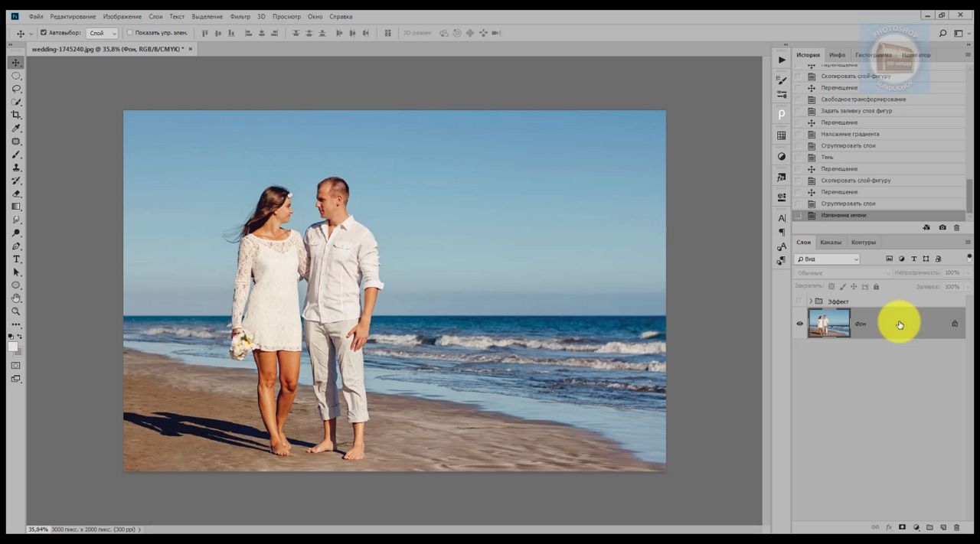Select the Blur tool
This screenshot has width=980, height=544.
coord(16,220)
